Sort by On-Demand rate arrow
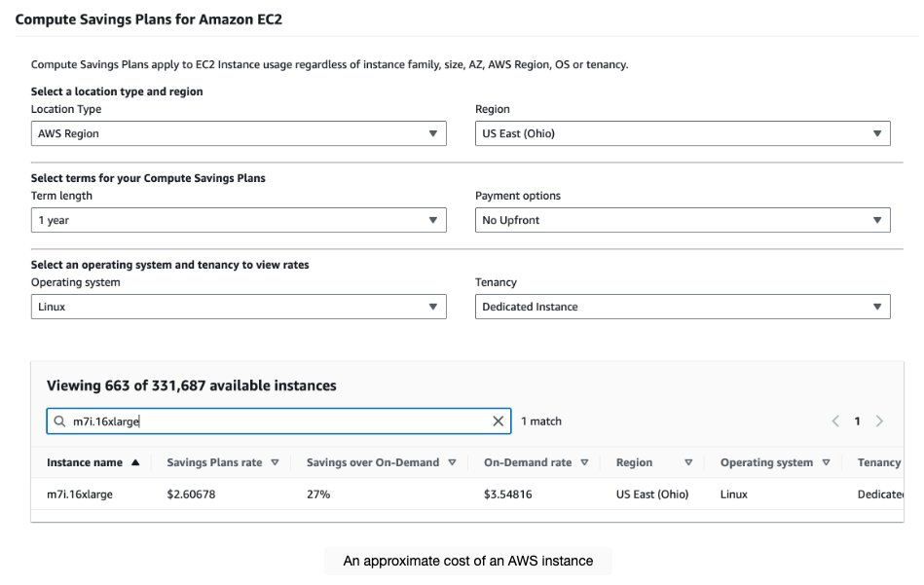 pos(584,462)
